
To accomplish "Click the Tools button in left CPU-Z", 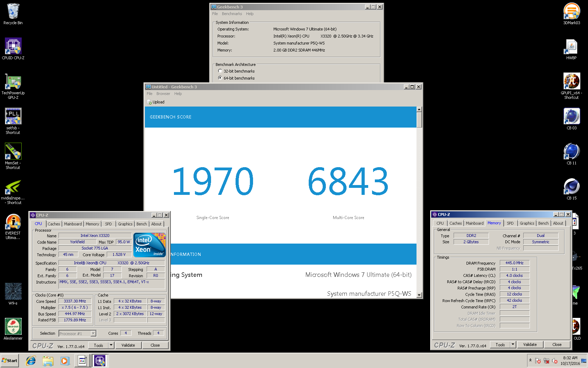I will [x=98, y=345].
